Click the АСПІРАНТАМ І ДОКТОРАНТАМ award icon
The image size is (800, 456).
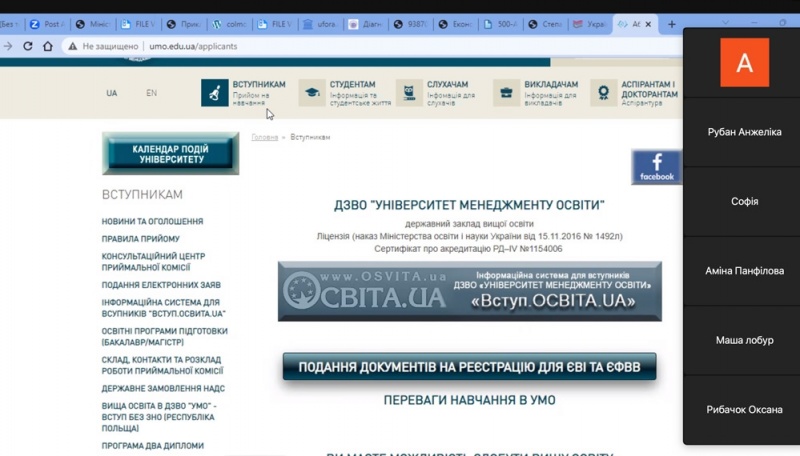pos(603,93)
